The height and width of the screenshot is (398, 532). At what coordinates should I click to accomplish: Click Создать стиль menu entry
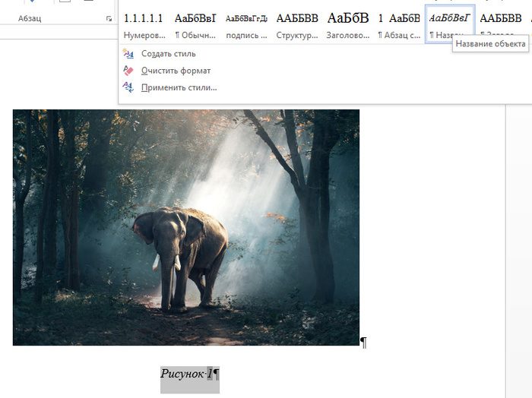point(169,54)
